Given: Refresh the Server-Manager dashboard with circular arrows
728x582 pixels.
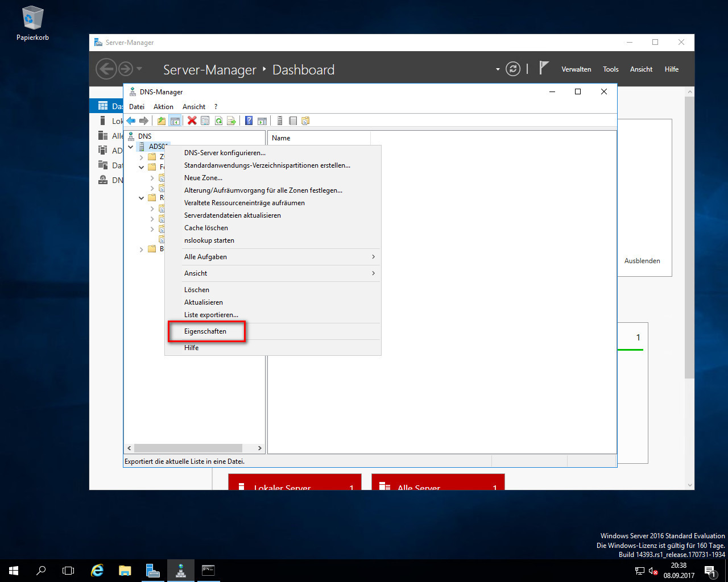Looking at the screenshot, I should click(x=513, y=69).
